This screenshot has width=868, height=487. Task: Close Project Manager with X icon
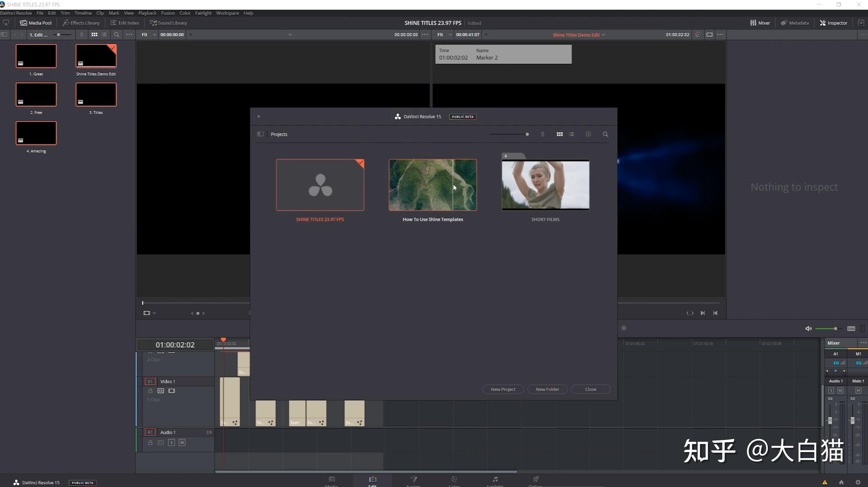pos(258,116)
